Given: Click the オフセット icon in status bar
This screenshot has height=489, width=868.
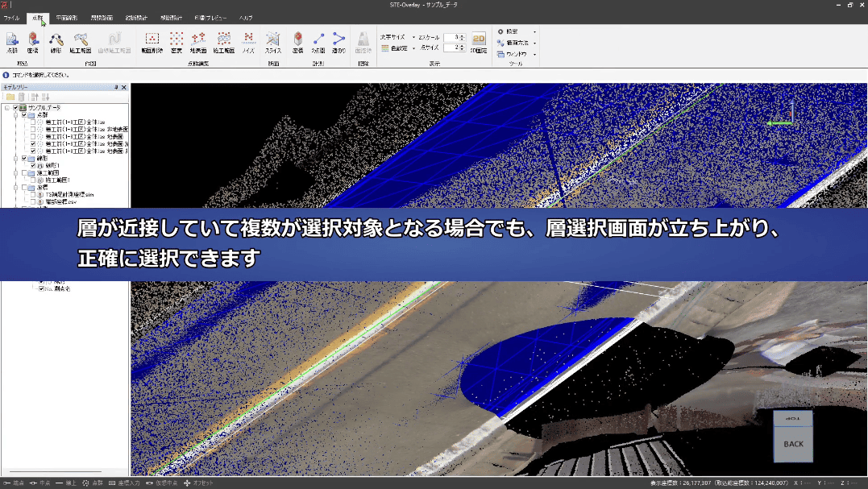Looking at the screenshot, I should 187,483.
